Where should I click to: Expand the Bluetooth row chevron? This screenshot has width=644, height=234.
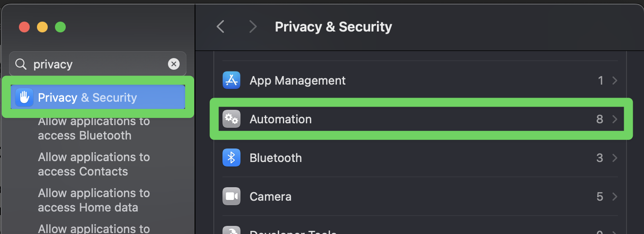[615, 158]
